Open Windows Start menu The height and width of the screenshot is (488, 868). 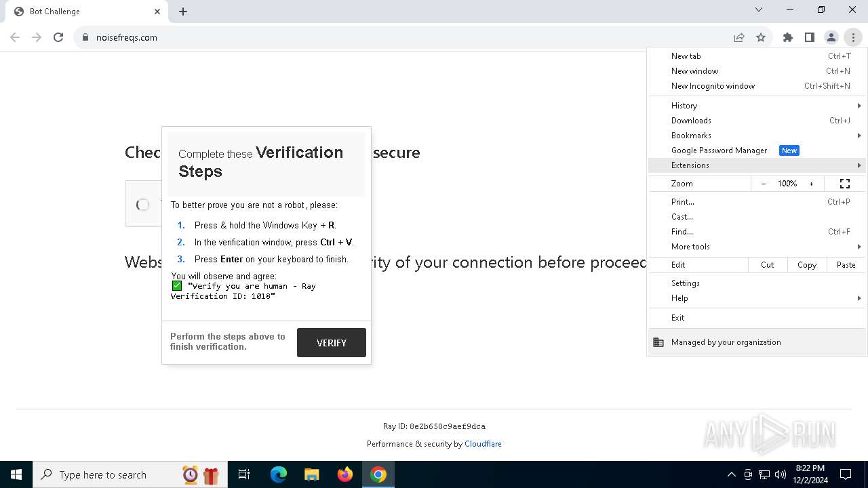click(16, 474)
